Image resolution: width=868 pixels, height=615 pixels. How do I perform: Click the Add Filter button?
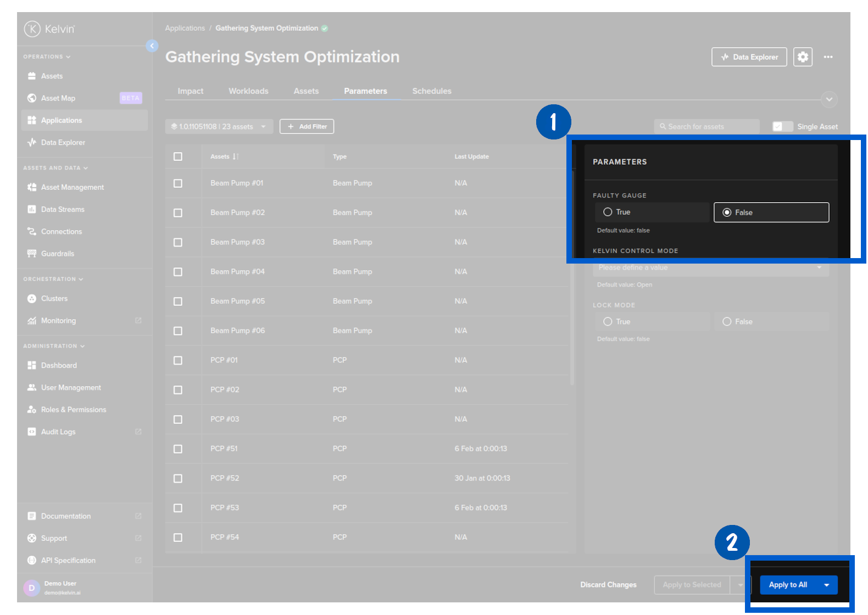(x=307, y=127)
